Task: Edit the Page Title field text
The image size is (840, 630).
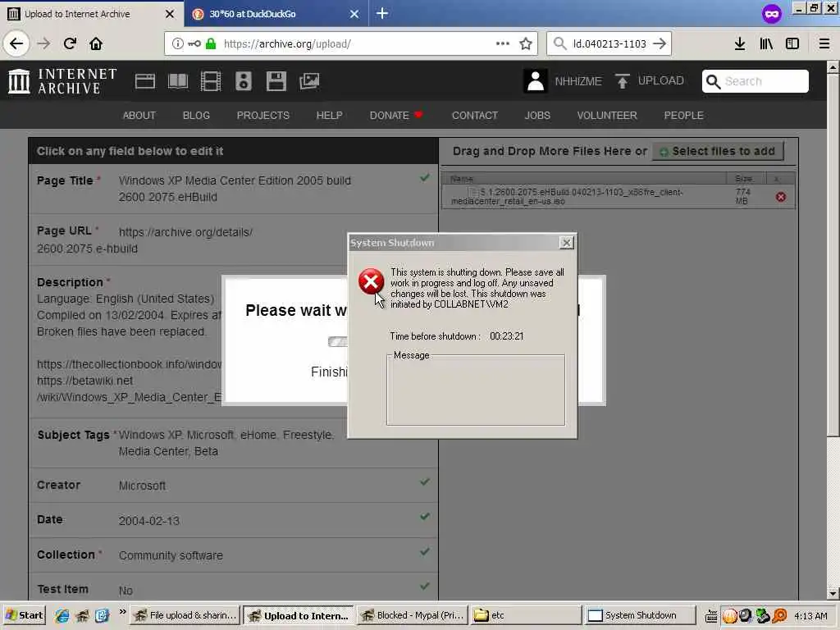Action: [x=235, y=189]
